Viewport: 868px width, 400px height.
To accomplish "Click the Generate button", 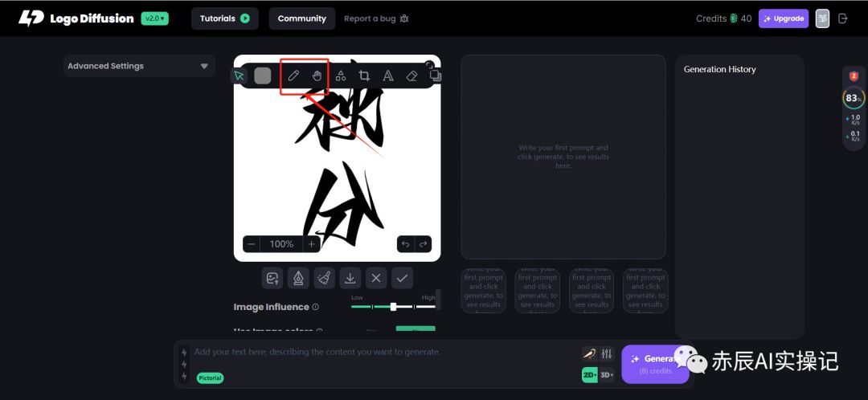I will (655, 364).
